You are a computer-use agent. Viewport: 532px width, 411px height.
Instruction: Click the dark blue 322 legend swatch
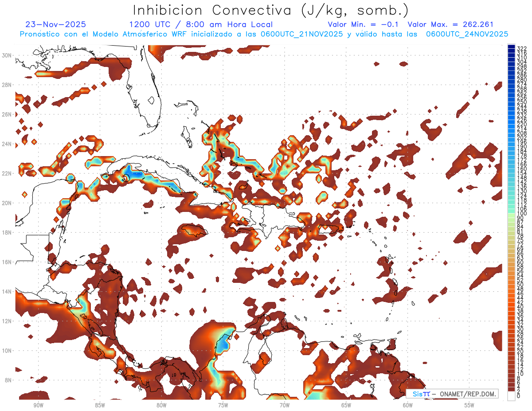coord(512,47)
